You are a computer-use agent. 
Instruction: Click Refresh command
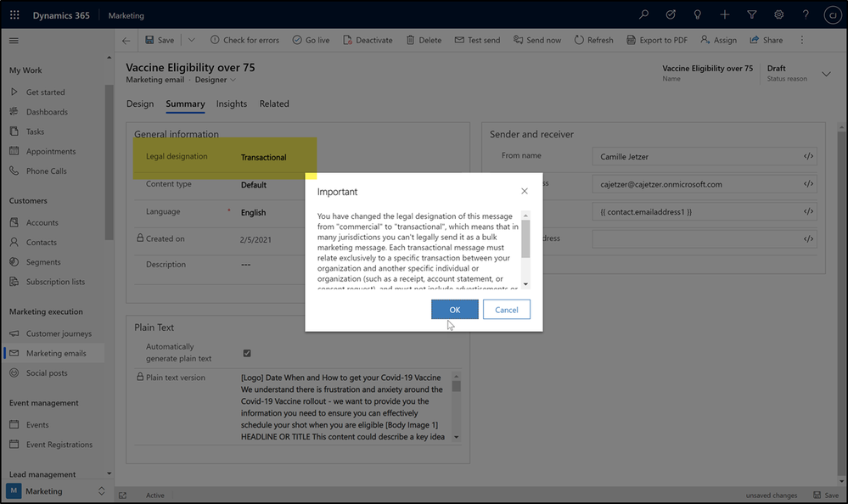click(594, 40)
